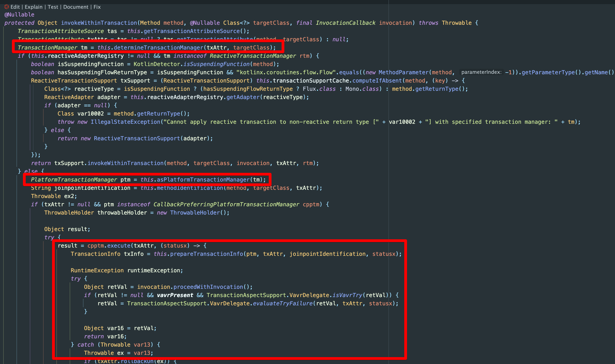This screenshot has width=615, height=364.
Task: Click the proceedWithInvocation method call
Action: click(x=208, y=287)
